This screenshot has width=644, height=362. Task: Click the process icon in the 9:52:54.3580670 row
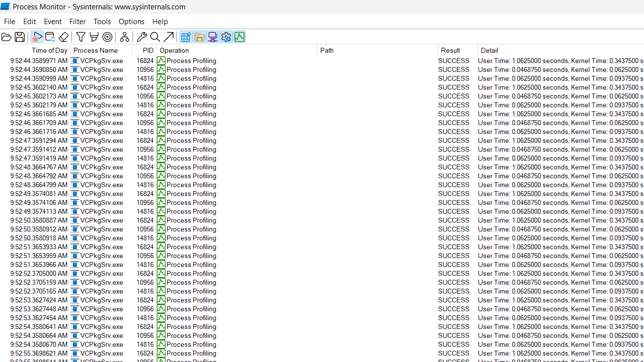pos(75,344)
